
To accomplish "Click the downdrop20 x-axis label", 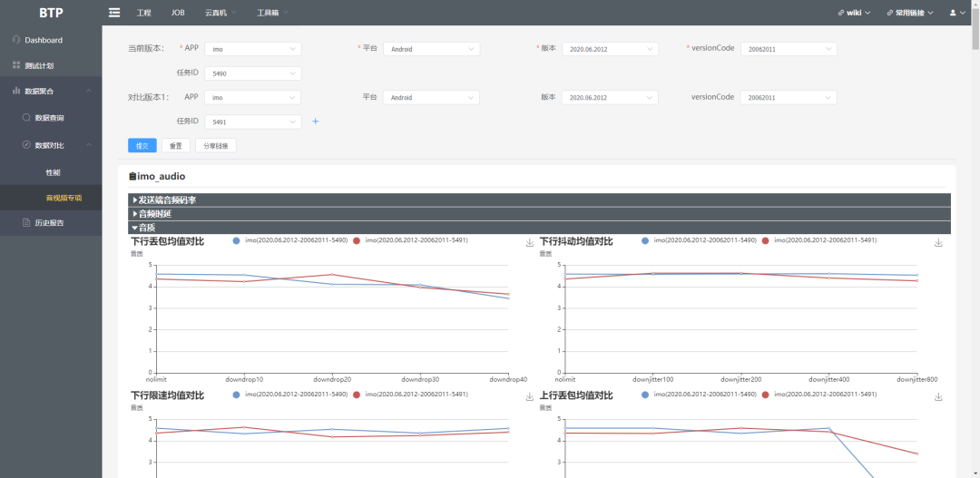I will tap(332, 379).
